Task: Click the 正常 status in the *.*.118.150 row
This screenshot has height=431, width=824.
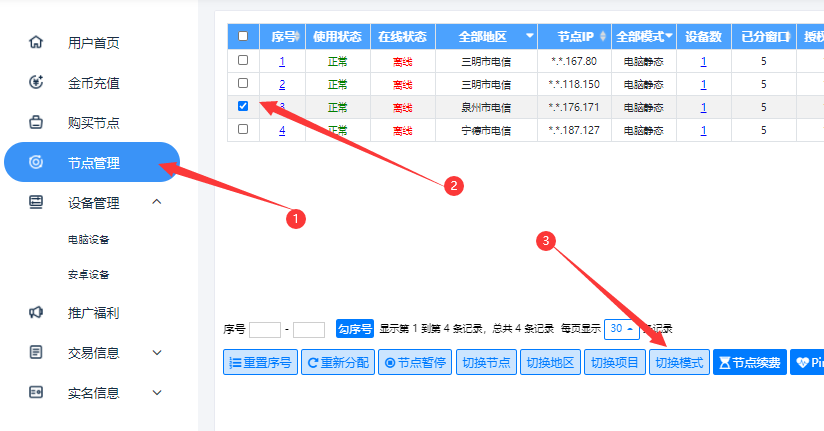Action: click(337, 85)
